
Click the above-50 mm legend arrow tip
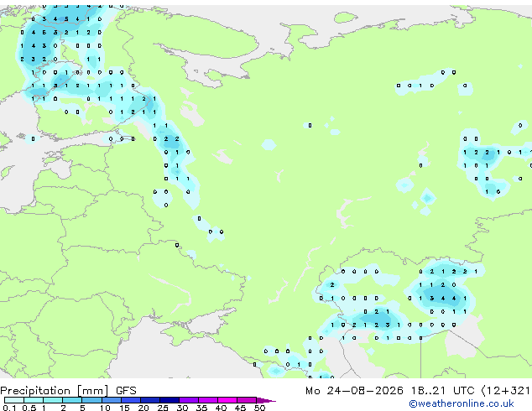[x=266, y=400]
